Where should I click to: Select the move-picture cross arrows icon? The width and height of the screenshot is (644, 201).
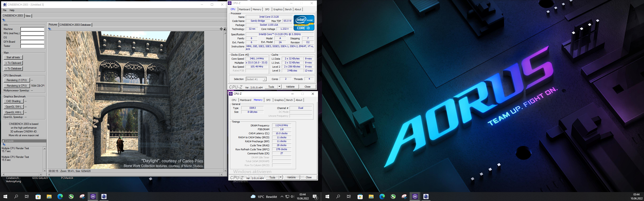(221, 29)
